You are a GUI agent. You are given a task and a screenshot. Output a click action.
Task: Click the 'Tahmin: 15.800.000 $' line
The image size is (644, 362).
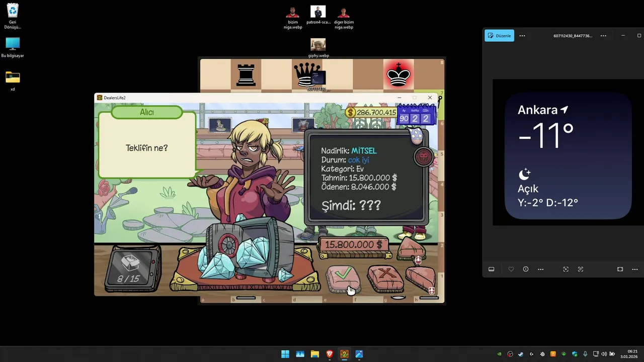(359, 177)
